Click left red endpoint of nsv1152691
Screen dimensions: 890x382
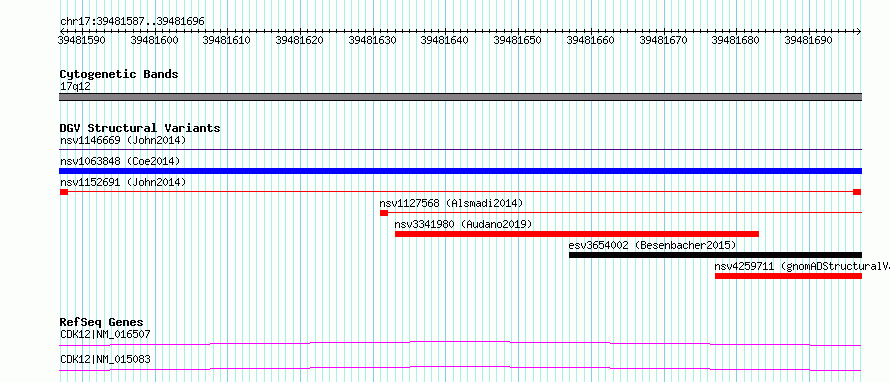pyautogui.click(x=64, y=192)
